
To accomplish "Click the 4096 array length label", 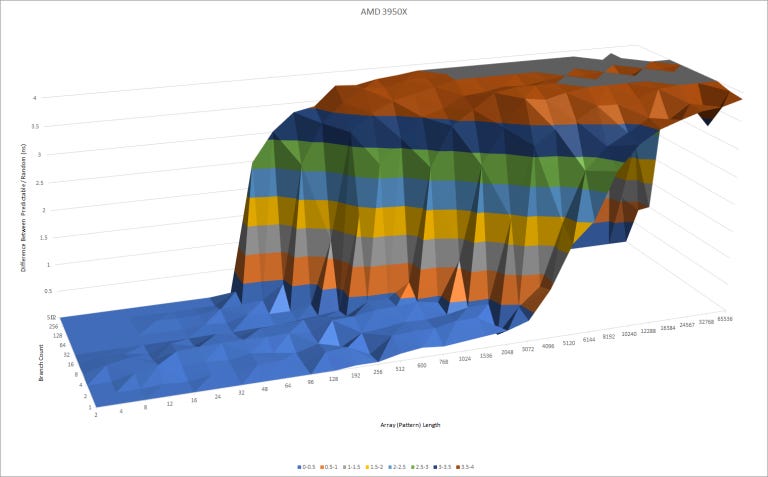I will 548,346.
